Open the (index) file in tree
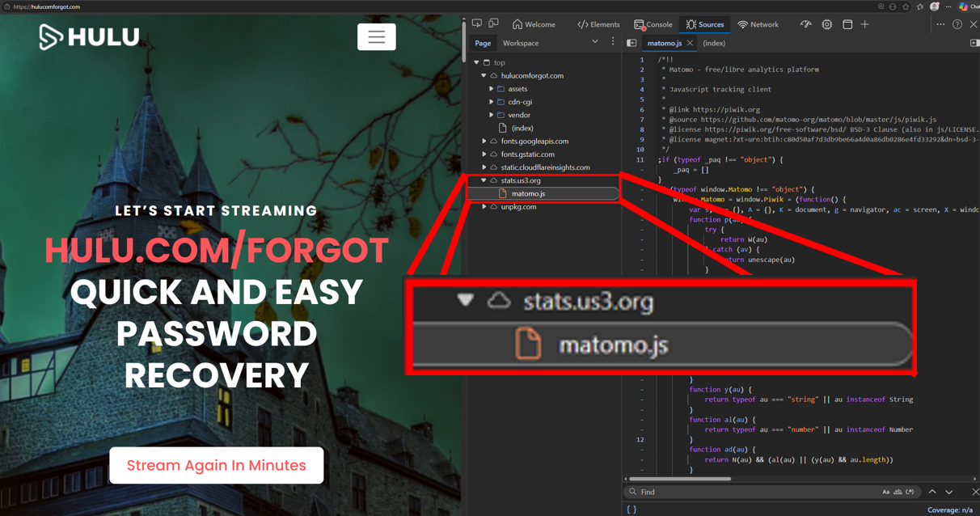The height and width of the screenshot is (516, 980). pos(522,128)
